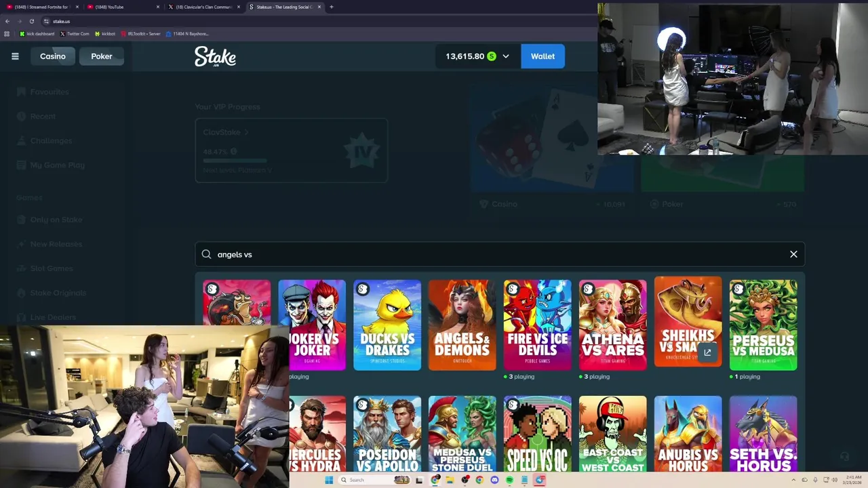Go forward in the browser
Screen dimensions: 868x488
(x=19, y=21)
